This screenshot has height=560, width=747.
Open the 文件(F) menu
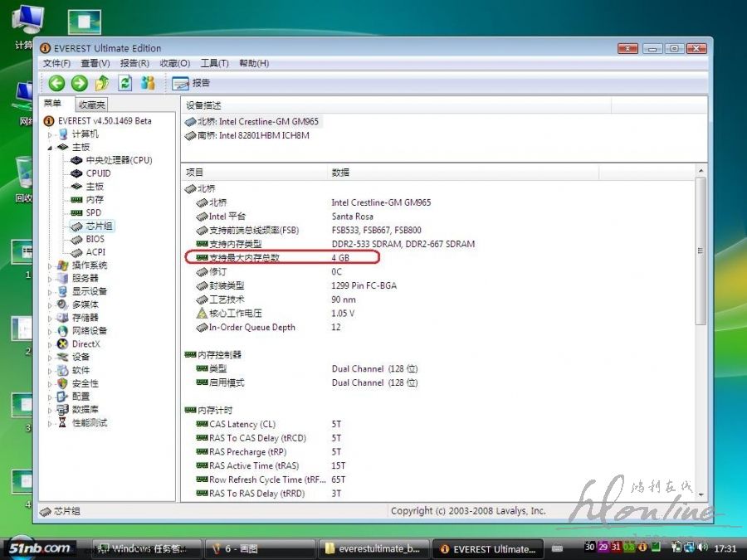pos(56,63)
